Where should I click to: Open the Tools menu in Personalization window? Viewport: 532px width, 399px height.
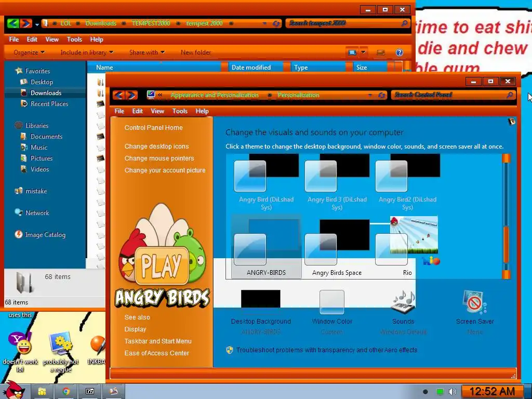(180, 111)
